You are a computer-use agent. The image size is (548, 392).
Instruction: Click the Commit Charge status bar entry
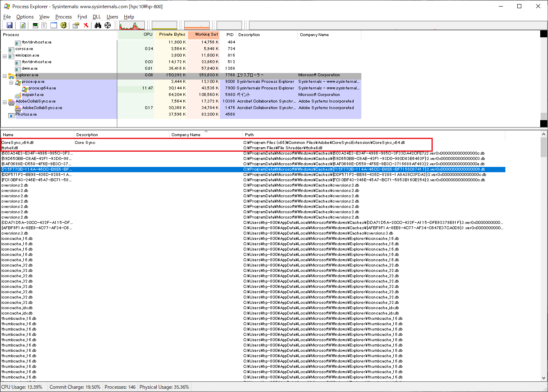75,387
